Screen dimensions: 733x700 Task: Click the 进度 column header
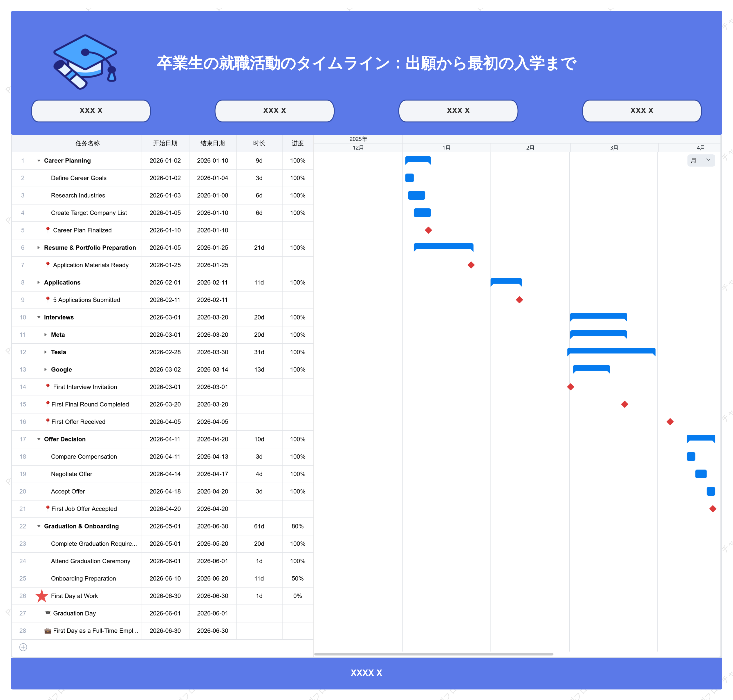[x=298, y=143]
